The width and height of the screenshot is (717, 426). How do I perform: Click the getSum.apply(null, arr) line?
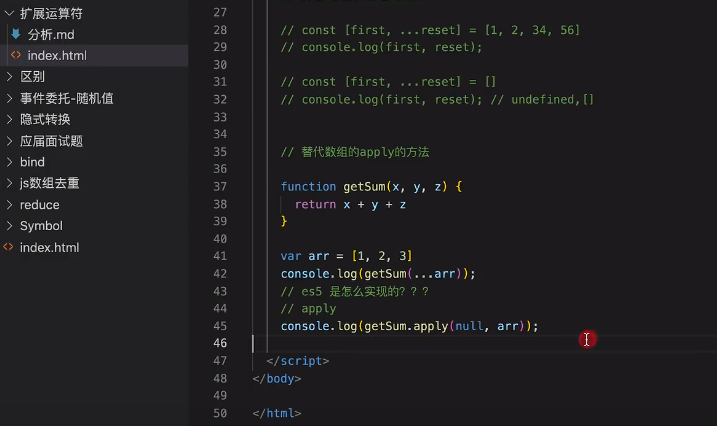coord(410,326)
